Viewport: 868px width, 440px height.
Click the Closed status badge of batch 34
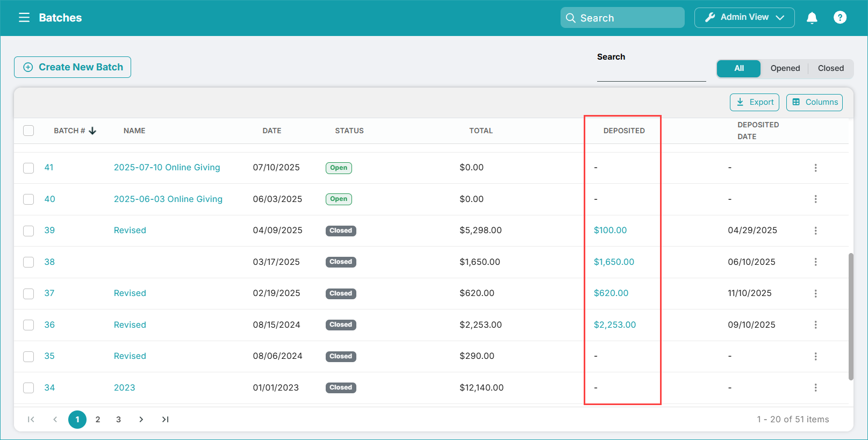tap(341, 388)
